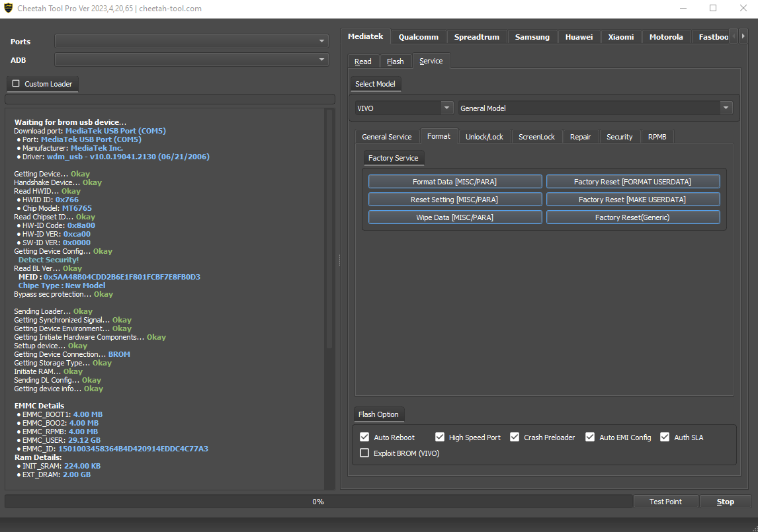Open the Unlock/Lock tab
The width and height of the screenshot is (758, 532).
click(484, 137)
